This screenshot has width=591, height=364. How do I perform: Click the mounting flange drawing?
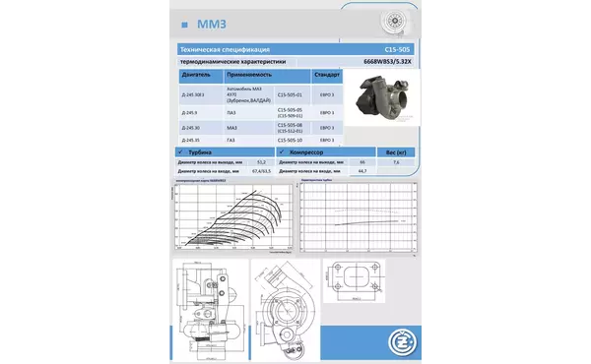(x=354, y=280)
